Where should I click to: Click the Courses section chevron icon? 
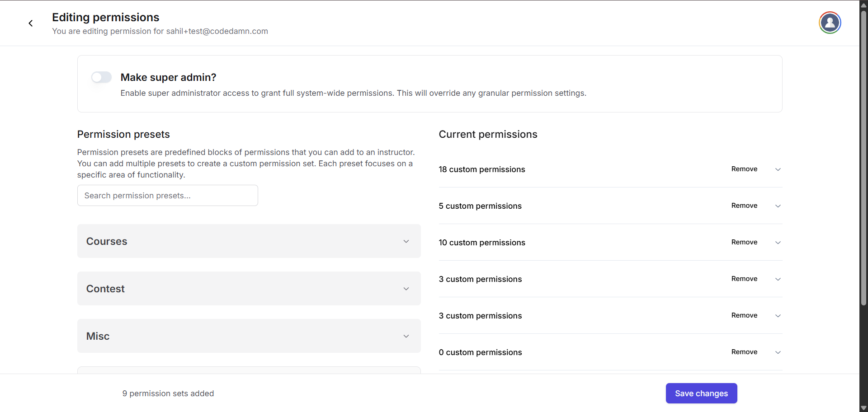click(x=406, y=241)
